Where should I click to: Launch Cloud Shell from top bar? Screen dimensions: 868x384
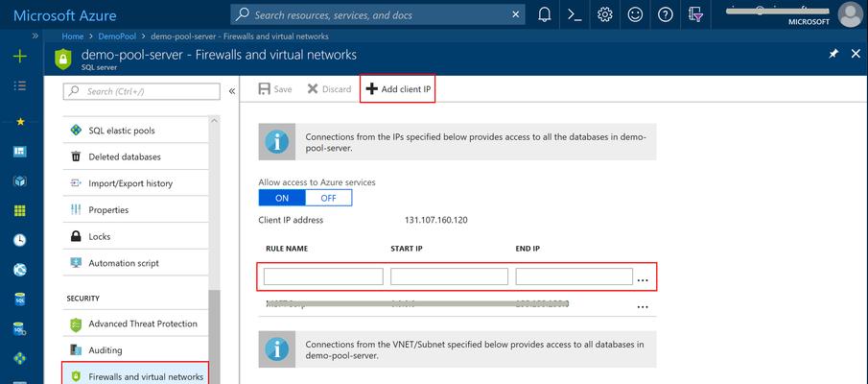click(575, 15)
